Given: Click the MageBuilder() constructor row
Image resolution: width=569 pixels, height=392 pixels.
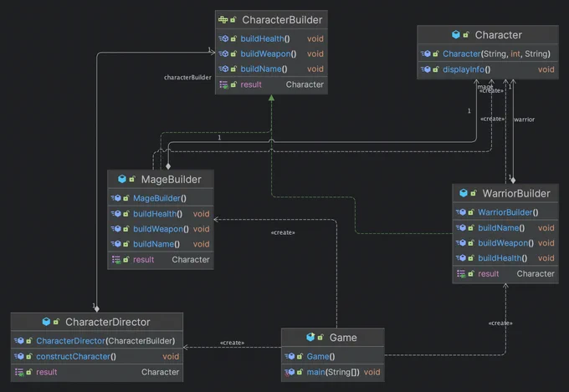Looking at the screenshot, I should [x=161, y=198].
